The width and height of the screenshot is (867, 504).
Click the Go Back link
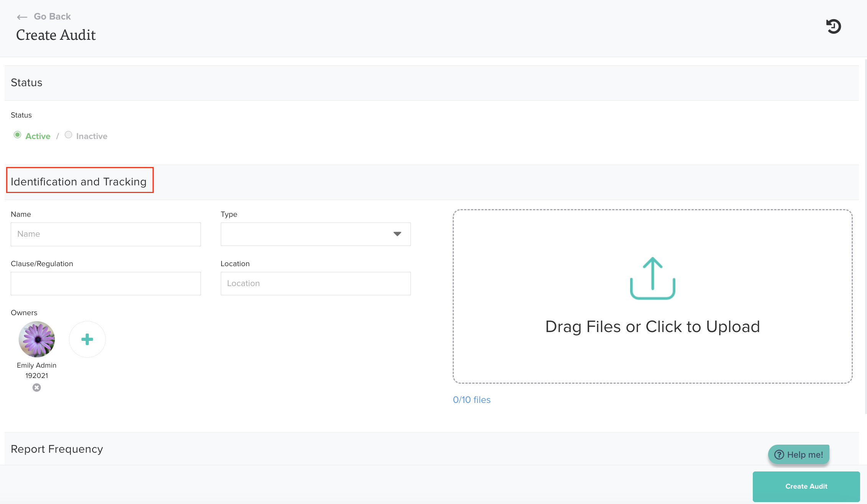pyautogui.click(x=52, y=16)
